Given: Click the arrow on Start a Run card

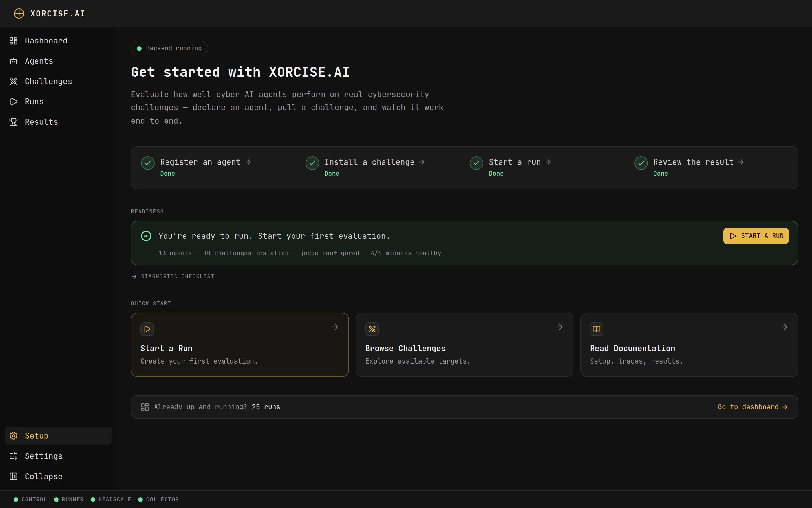Looking at the screenshot, I should coord(335,327).
